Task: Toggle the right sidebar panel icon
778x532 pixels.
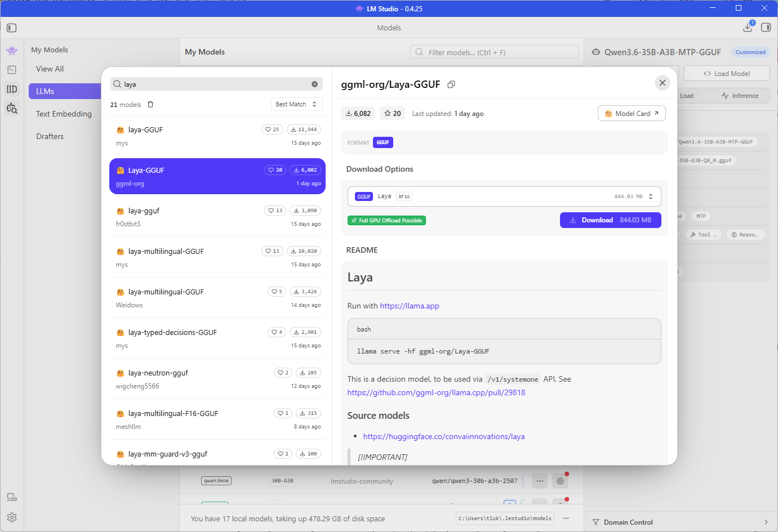Action: [766, 27]
